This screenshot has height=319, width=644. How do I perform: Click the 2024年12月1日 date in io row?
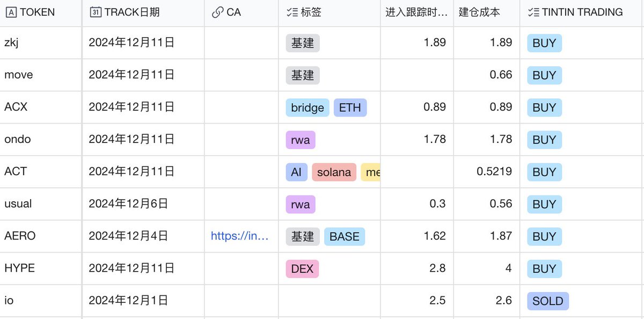tap(129, 300)
